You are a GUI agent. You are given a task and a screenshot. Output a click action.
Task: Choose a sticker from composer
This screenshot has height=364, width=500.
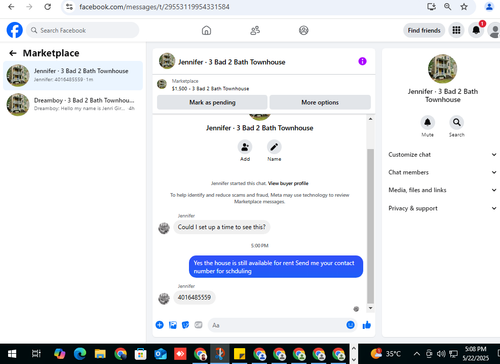(x=185, y=325)
